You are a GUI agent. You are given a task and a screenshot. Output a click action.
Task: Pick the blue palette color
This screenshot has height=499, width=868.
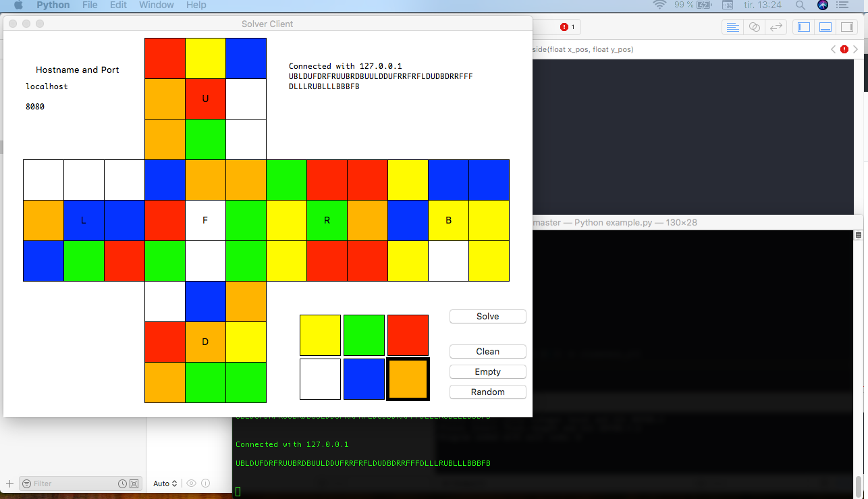point(364,379)
